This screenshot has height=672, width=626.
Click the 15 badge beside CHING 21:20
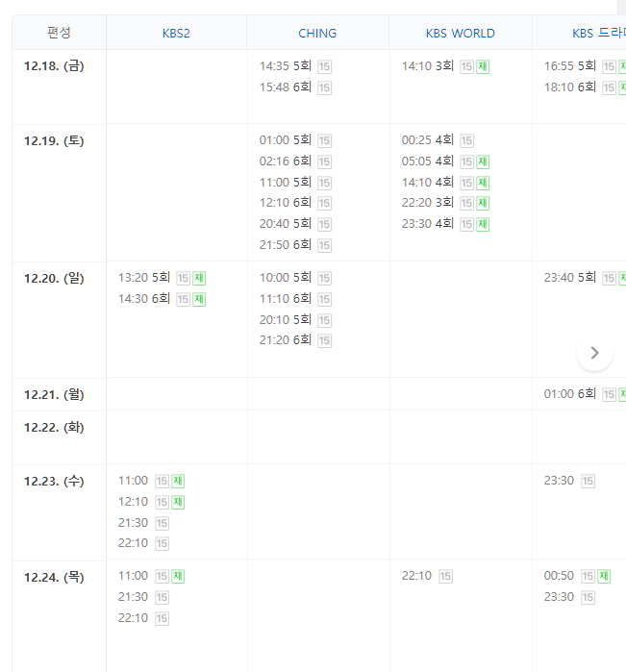(325, 340)
